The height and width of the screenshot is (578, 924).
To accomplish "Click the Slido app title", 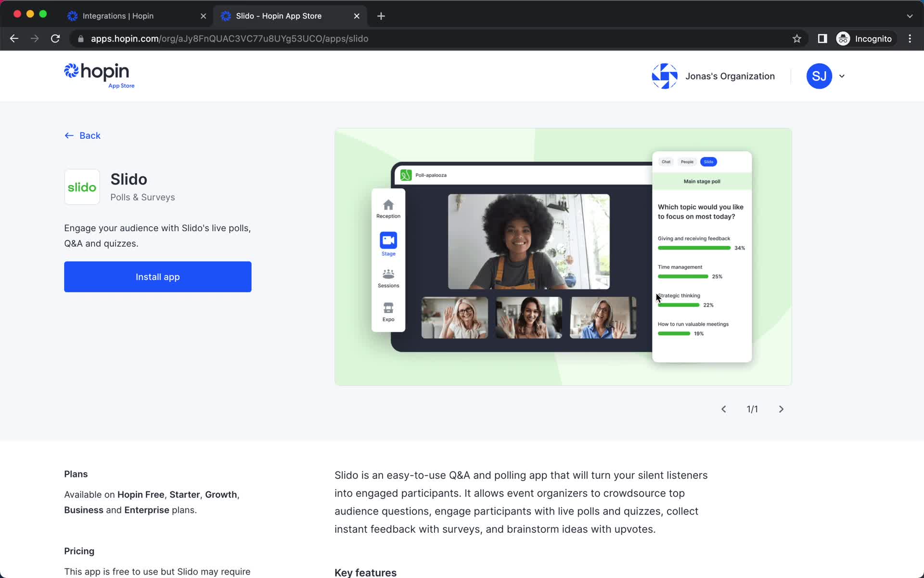I will point(129,179).
